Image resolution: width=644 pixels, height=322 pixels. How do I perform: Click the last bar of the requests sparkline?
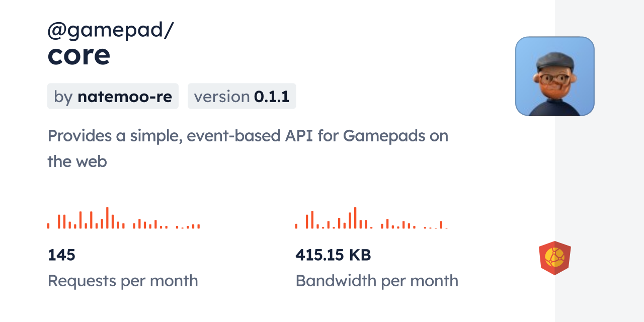(199, 226)
